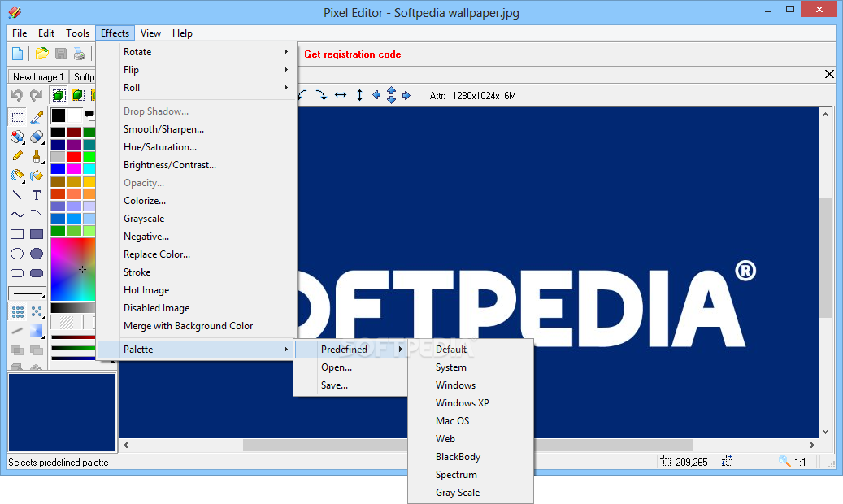Open the Edit menu
The width and height of the screenshot is (843, 504).
(x=46, y=33)
